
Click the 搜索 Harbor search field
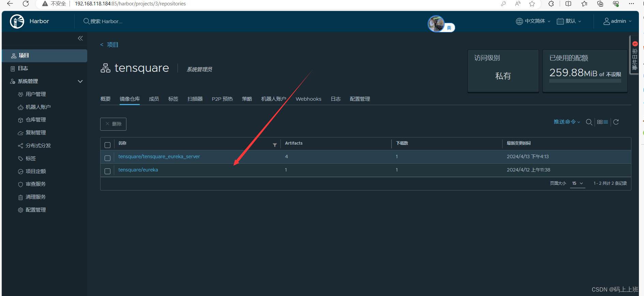106,21
